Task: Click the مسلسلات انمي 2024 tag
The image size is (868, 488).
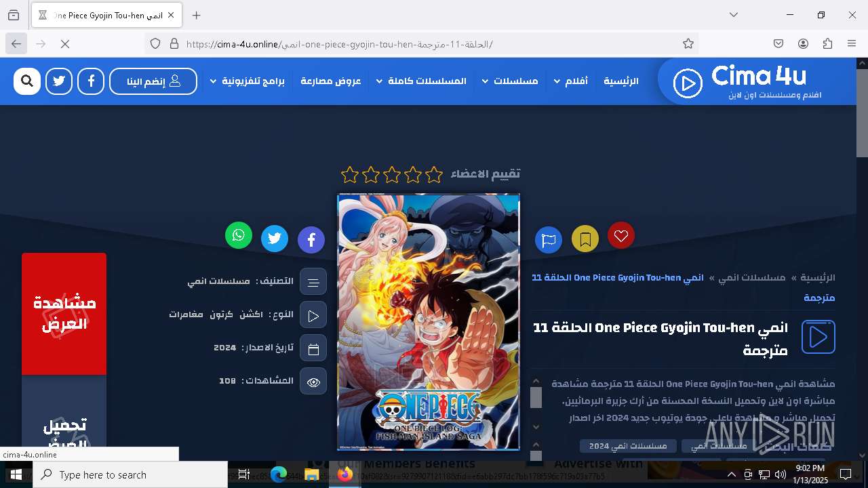Action: click(628, 446)
